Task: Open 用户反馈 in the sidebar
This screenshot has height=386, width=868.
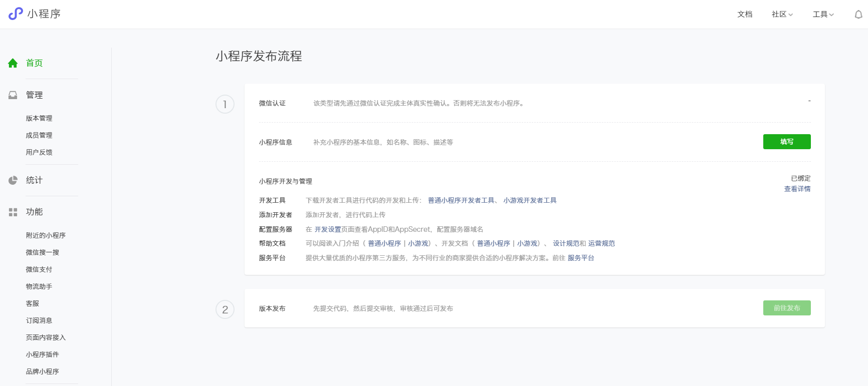Action: (39, 152)
